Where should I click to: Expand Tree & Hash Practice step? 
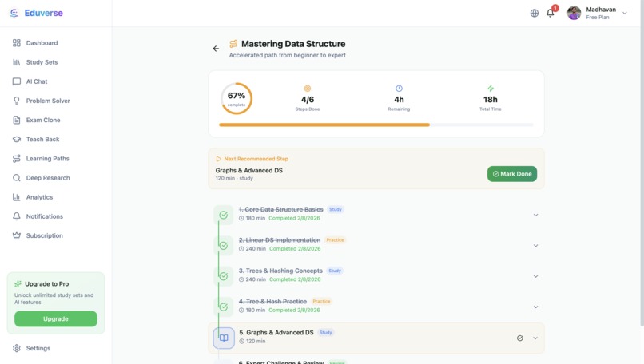(535, 307)
